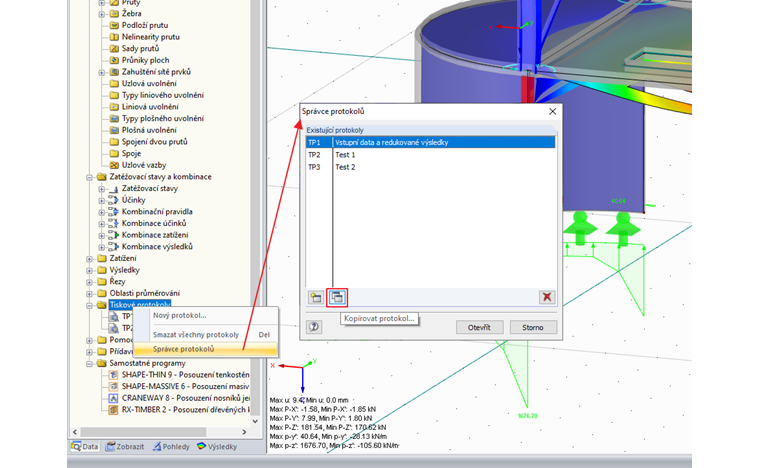Screen dimensions: 760x468
Task: Collapse Zatěžovací stavy a kombinace node
Action: pyautogui.click(x=90, y=177)
